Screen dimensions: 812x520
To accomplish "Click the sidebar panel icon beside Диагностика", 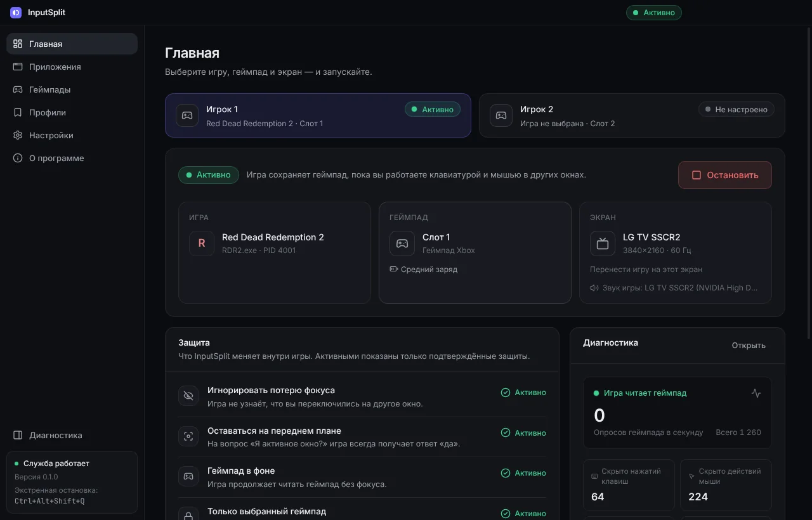I will tap(18, 435).
